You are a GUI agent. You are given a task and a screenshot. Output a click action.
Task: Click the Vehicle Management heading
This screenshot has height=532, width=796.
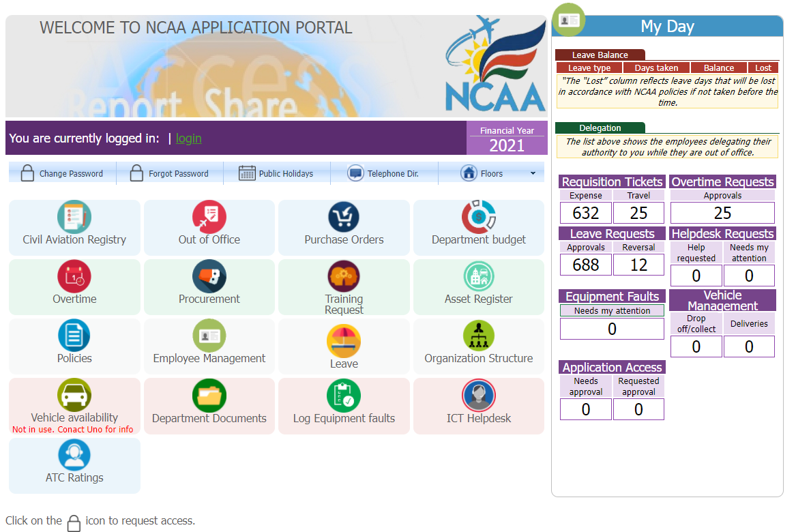(722, 300)
